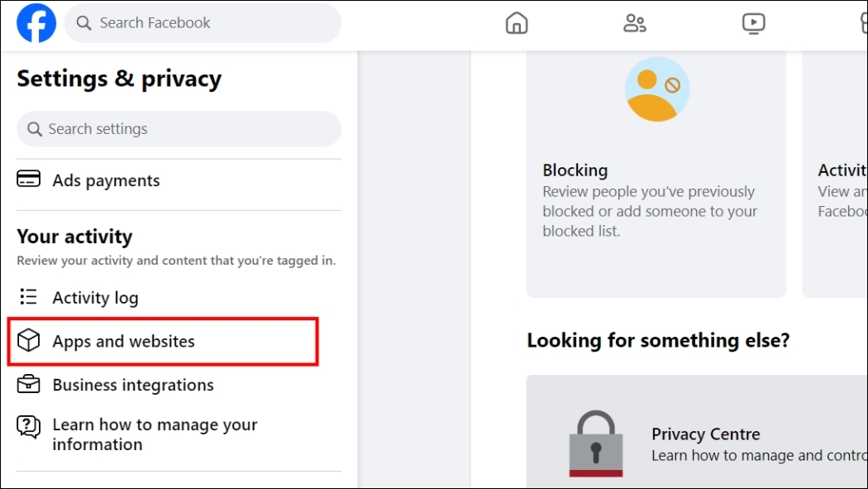
Task: Select Ads payments menu item
Action: [x=105, y=180]
